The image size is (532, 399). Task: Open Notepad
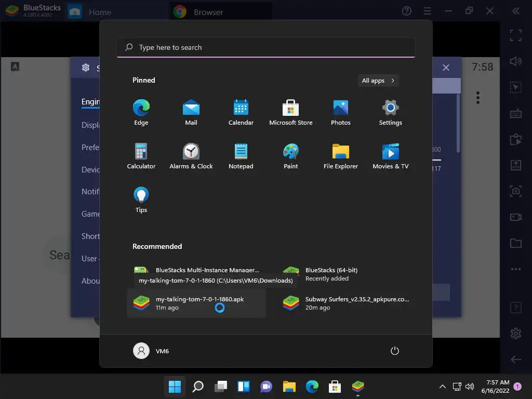coord(241,156)
